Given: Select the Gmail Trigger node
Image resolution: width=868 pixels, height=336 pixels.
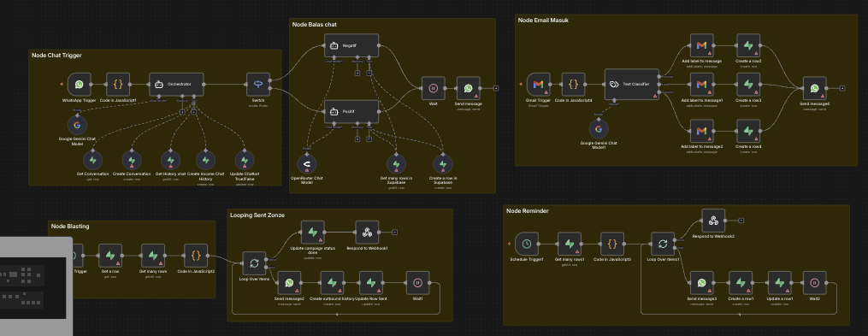Looking at the screenshot, I should point(538,85).
